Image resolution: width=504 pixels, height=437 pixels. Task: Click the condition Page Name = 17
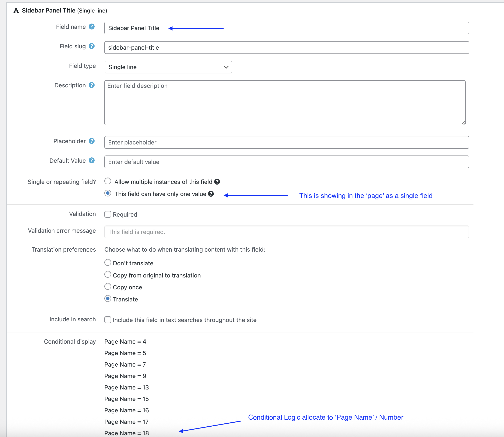click(x=127, y=422)
